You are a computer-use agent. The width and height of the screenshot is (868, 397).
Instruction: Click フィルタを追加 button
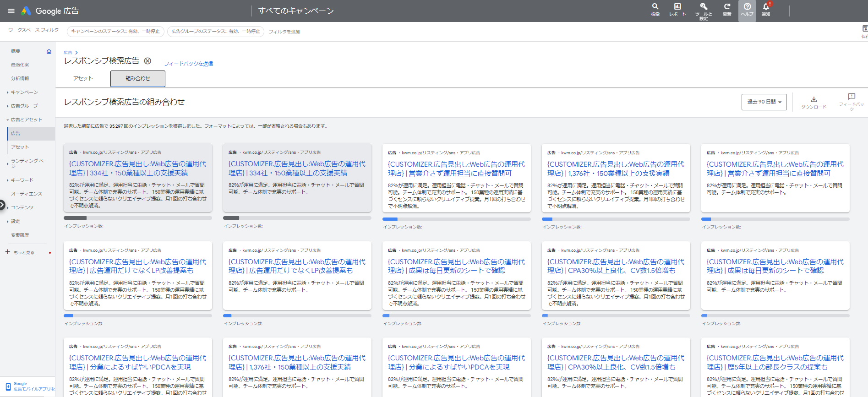pyautogui.click(x=284, y=32)
